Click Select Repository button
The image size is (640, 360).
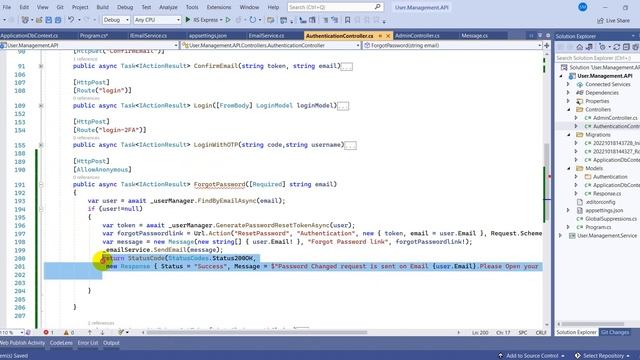coord(603,356)
